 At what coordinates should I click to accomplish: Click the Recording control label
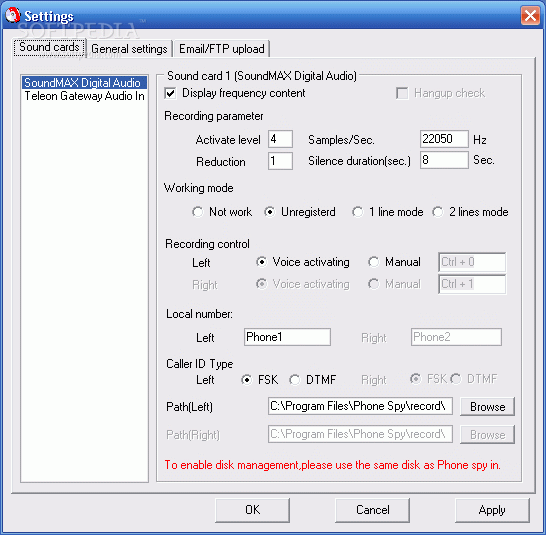tap(207, 244)
